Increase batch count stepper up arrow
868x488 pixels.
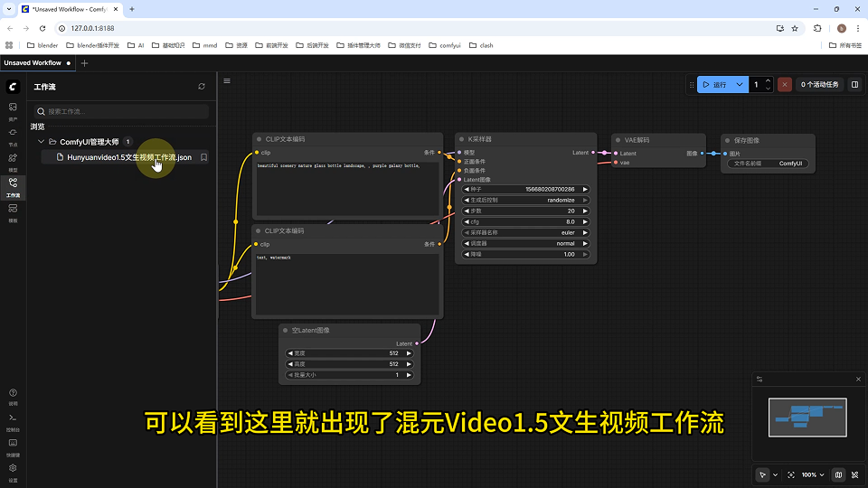(768, 81)
